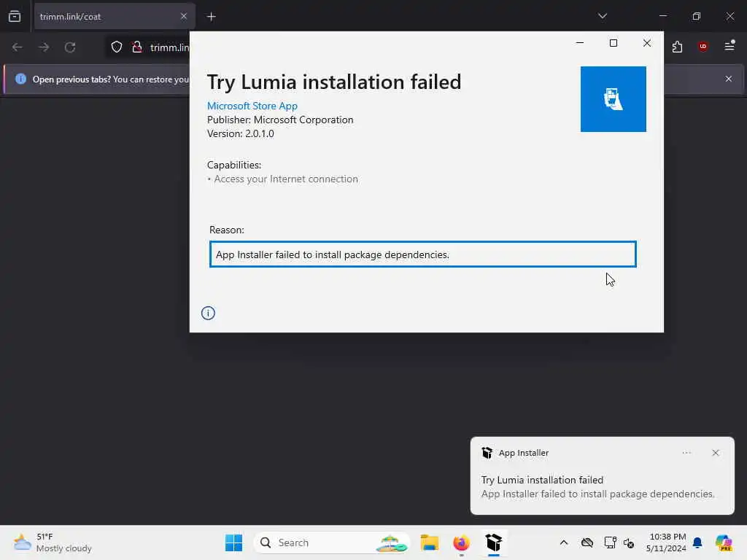Open App Installer notification options ellipsis
Screen dimensions: 747x560
[686, 453]
